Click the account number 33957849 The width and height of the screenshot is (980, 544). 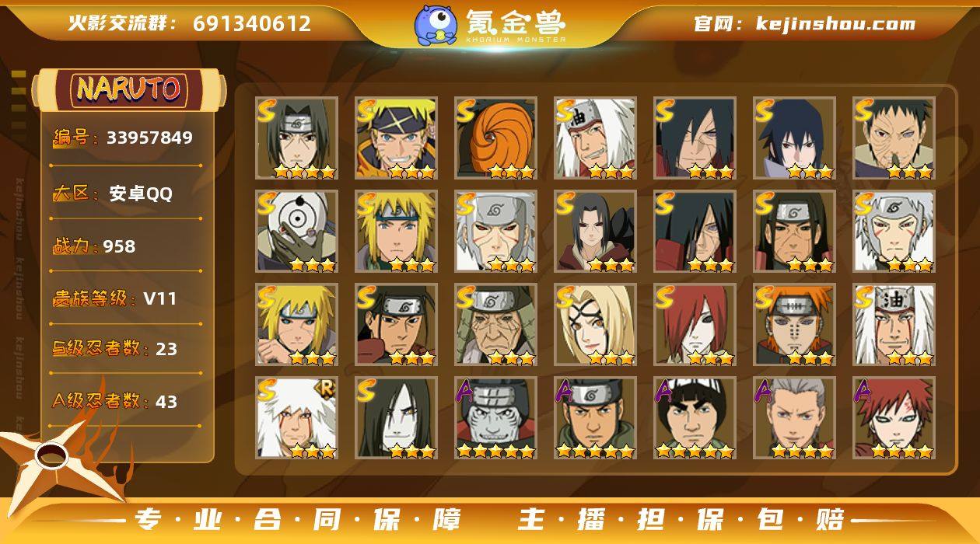click(x=149, y=138)
